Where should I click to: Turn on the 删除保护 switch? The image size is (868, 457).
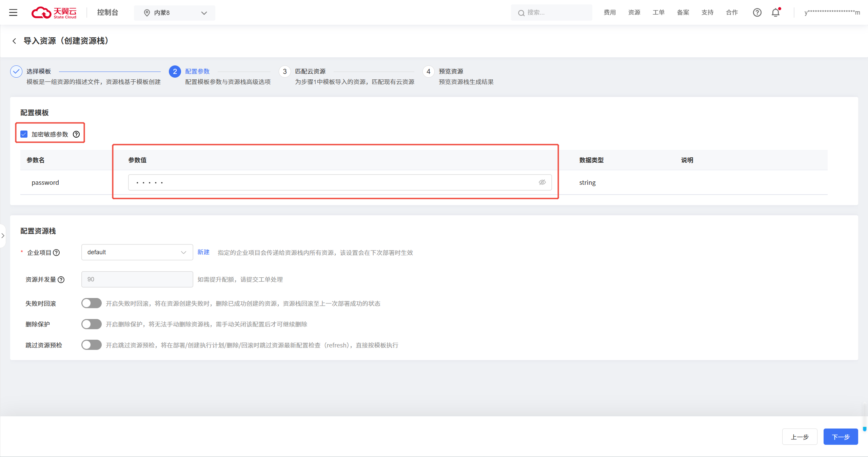pyautogui.click(x=91, y=324)
